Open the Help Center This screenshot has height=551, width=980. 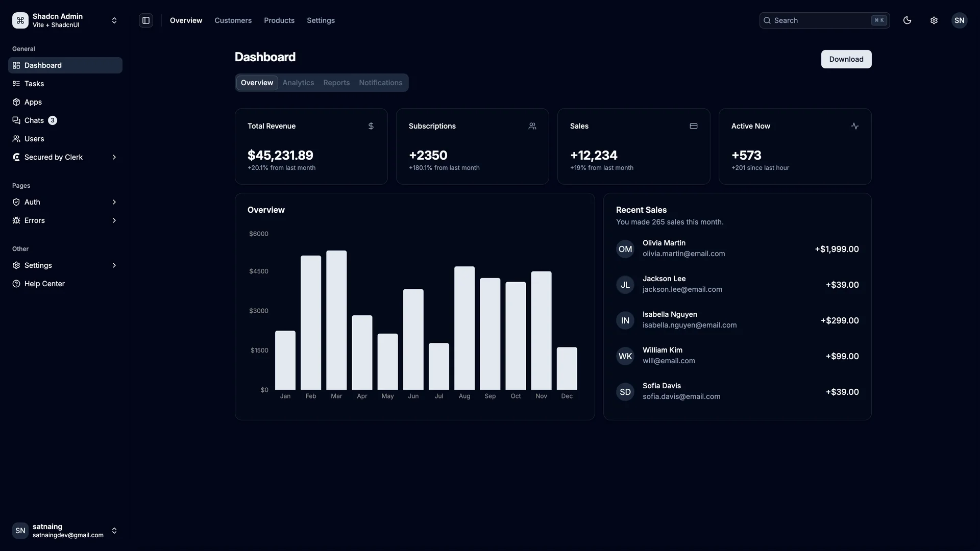click(44, 283)
